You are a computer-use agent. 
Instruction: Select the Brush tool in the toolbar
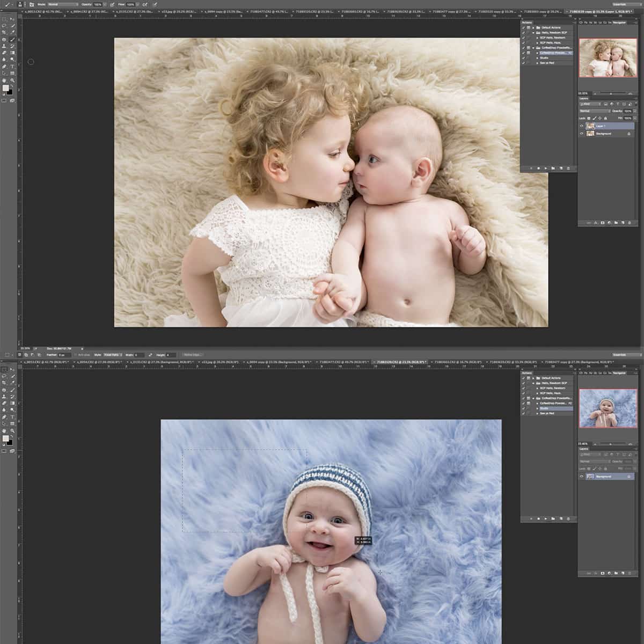tap(12, 39)
